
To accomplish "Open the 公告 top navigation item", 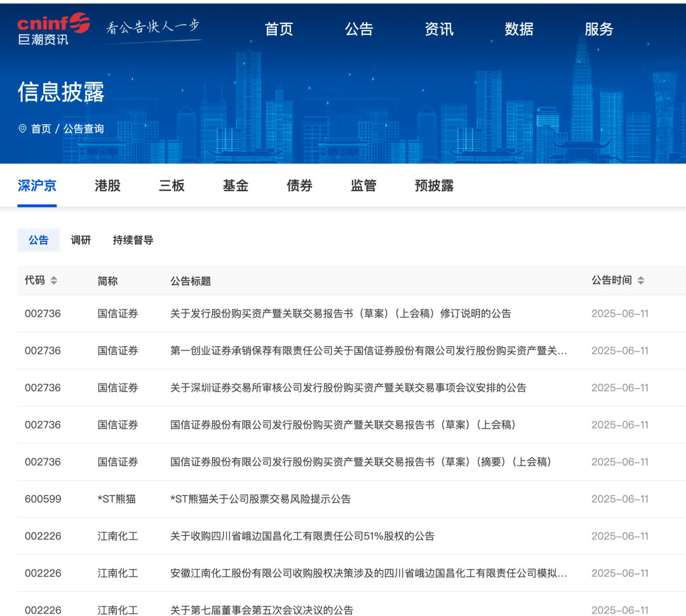I will pos(359,29).
